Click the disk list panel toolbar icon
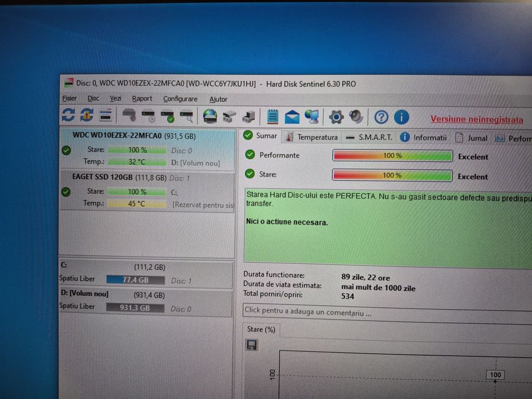Image resolution: width=532 pixels, height=399 pixels. tap(105, 115)
